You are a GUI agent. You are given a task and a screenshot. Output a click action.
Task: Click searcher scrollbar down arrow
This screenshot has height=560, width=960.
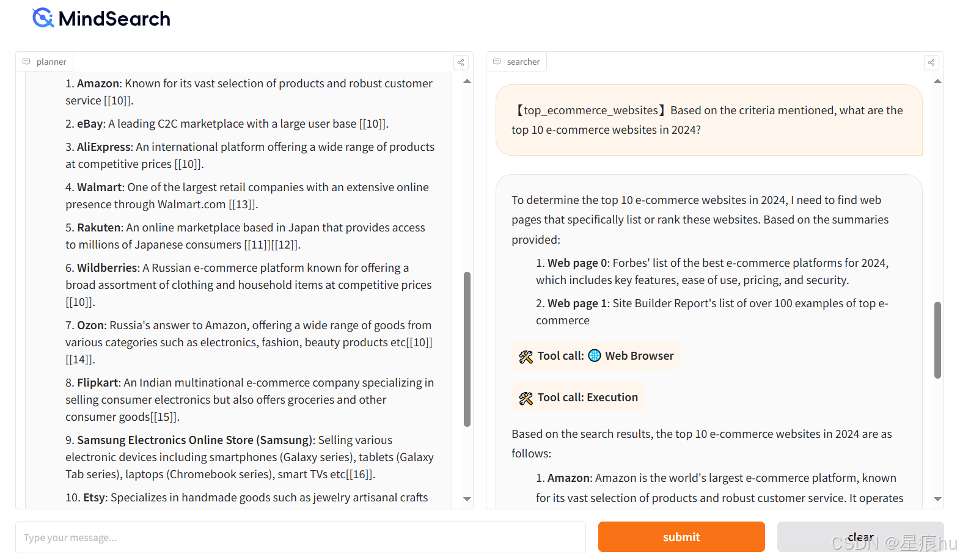(937, 499)
